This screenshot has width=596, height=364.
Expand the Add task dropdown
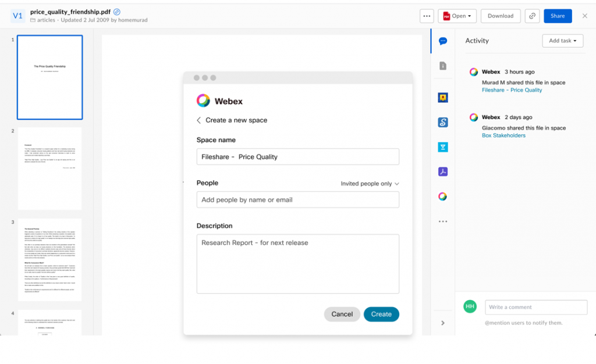[x=562, y=41]
